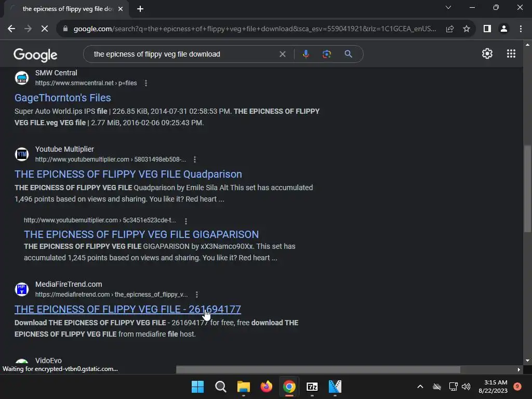Click the Youtube Multiplier favicon
Image resolution: width=532 pixels, height=399 pixels.
(22, 154)
